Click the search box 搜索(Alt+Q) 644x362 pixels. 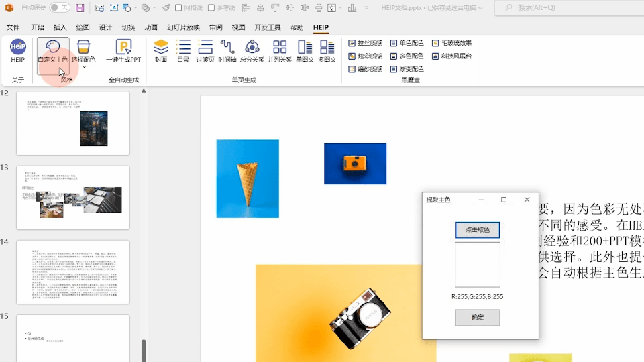(x=571, y=8)
